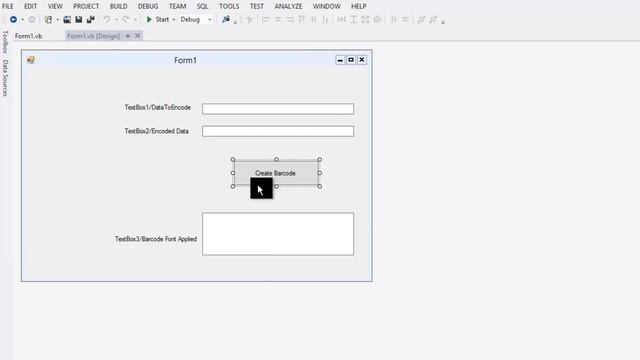Click the large TextBox3 barcode font box
The height and width of the screenshot is (360, 640).
278,234
